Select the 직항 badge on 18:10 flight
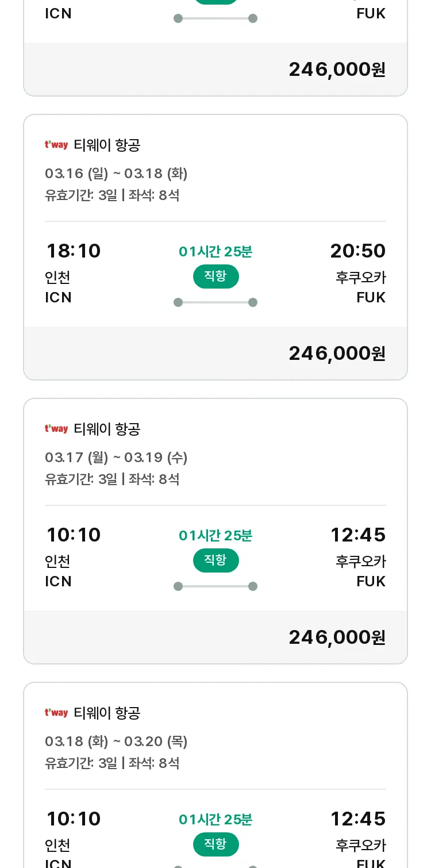This screenshot has height=868, width=431. pos(215,276)
